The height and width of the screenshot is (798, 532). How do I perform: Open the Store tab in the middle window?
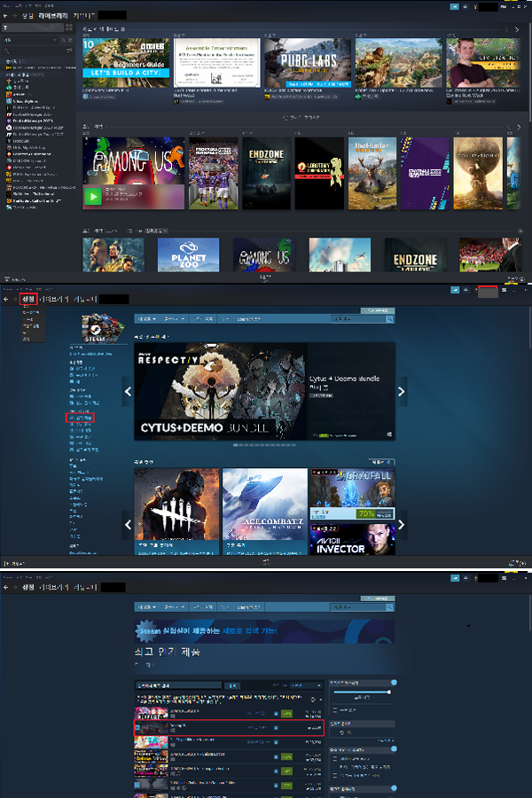(x=28, y=299)
